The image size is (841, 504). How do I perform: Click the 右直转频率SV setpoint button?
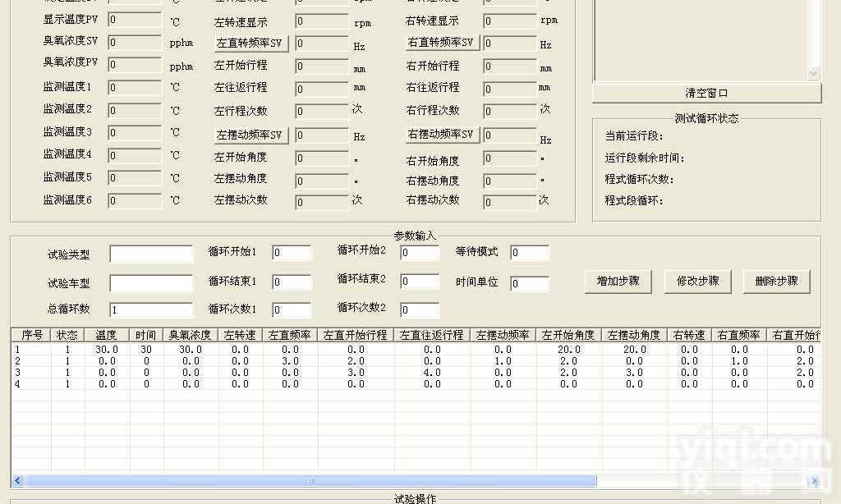441,43
